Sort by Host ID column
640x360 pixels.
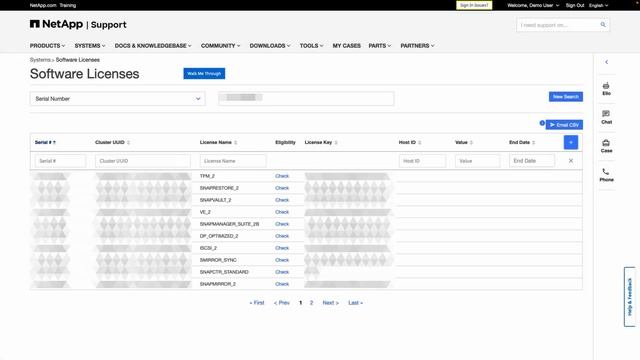pos(410,142)
